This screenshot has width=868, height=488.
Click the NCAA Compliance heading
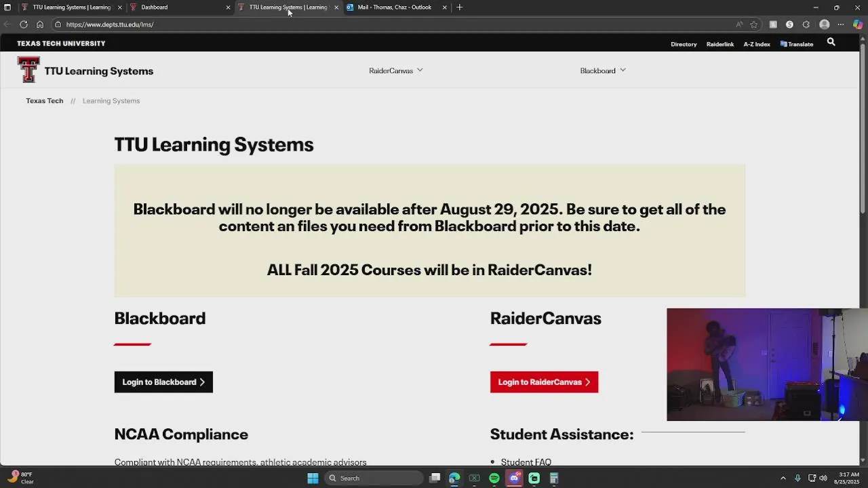pyautogui.click(x=181, y=434)
